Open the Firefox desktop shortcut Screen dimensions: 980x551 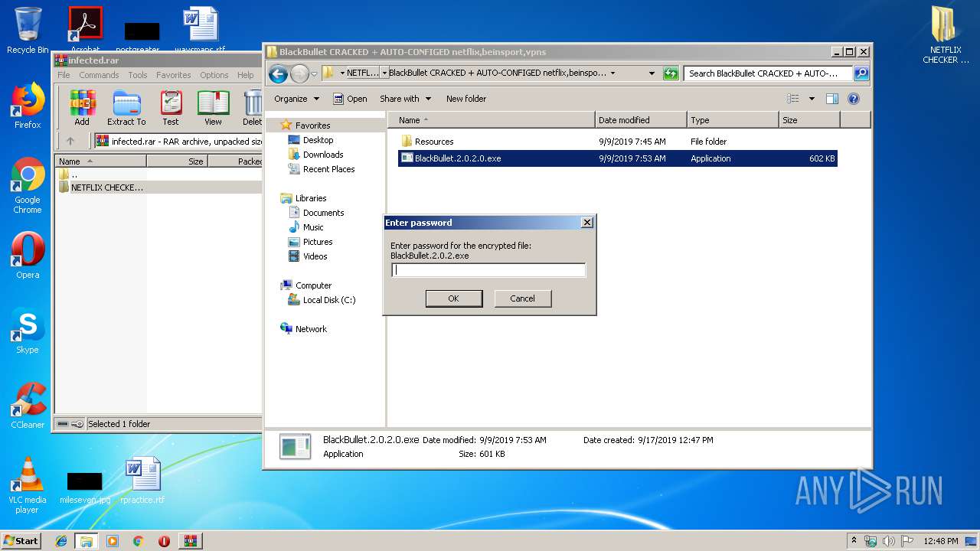(x=28, y=106)
